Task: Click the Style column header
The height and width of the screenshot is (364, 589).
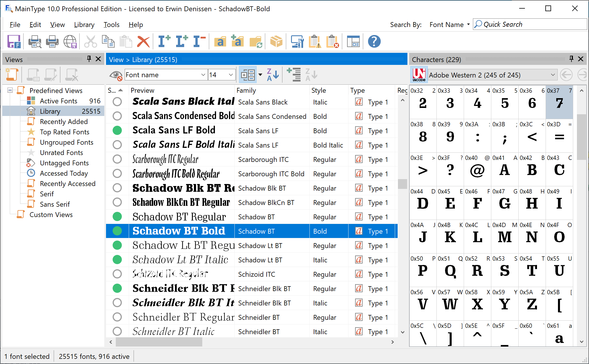Action: click(x=329, y=90)
